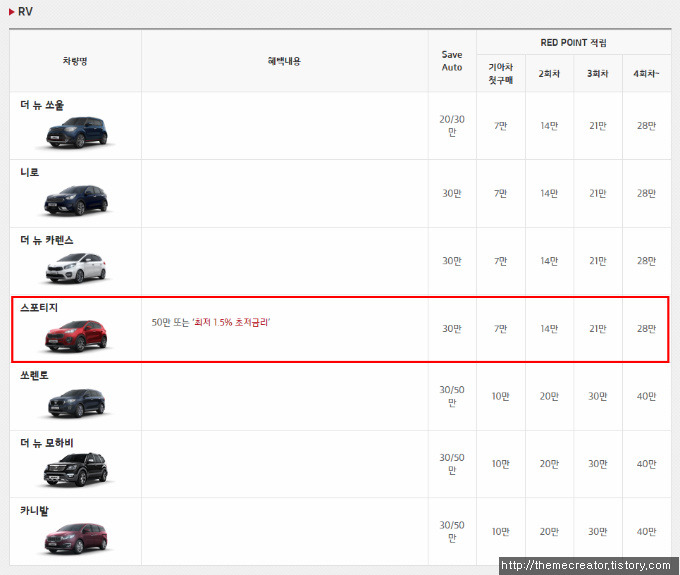Click the 기아차 첫구매 column header
Viewport: 680px width, 575px height.
click(500, 73)
